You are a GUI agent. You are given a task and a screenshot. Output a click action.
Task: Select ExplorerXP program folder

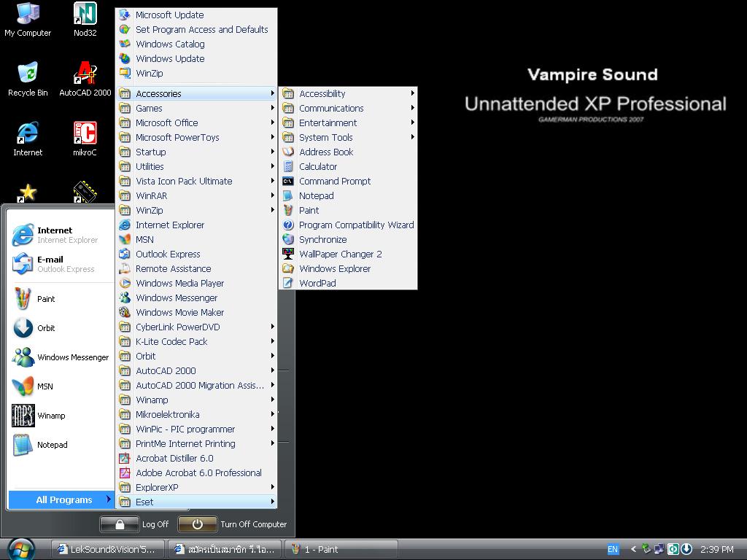click(196, 488)
